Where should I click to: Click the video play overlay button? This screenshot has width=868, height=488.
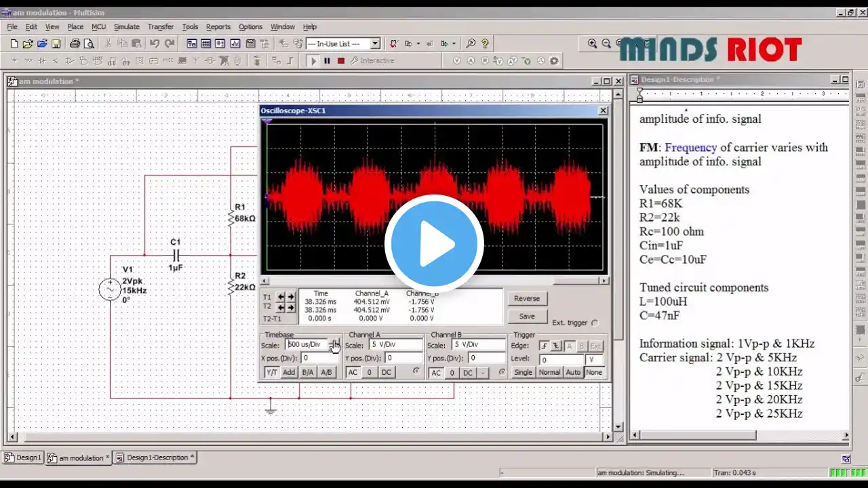434,244
